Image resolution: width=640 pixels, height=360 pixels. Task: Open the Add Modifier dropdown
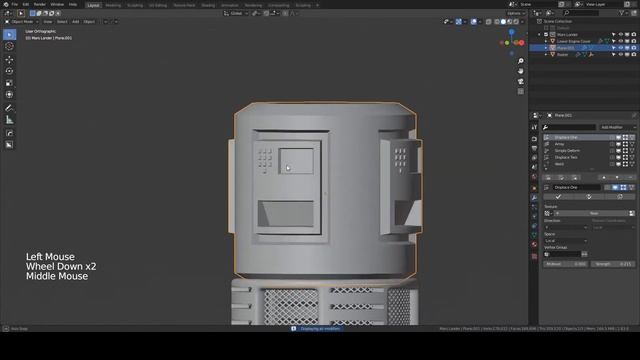coord(617,127)
